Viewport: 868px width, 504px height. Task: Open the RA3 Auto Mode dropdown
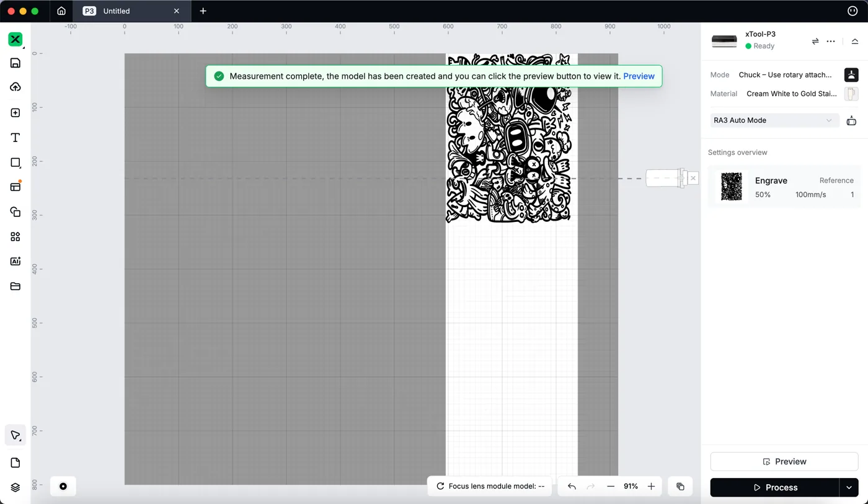(774, 120)
